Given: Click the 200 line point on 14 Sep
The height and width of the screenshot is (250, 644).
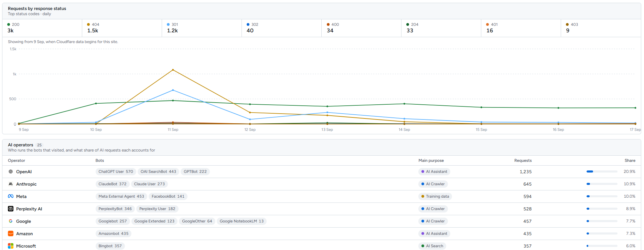Looking at the screenshot, I should tap(404, 104).
